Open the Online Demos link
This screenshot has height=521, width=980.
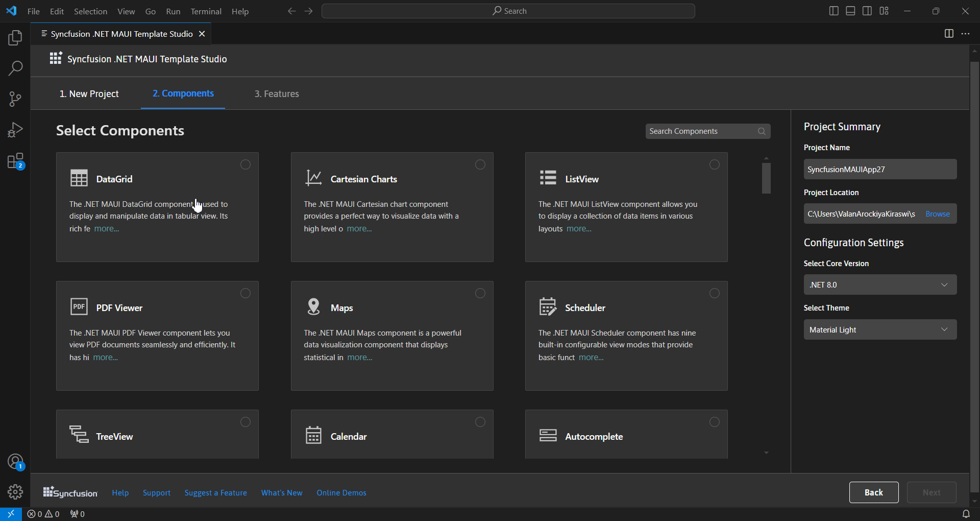341,492
